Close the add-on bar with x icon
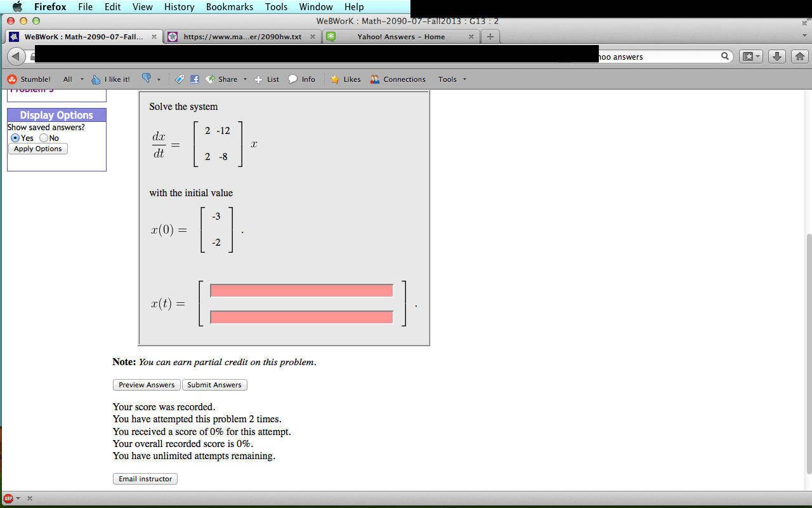The width and height of the screenshot is (812, 508). pyautogui.click(x=30, y=498)
